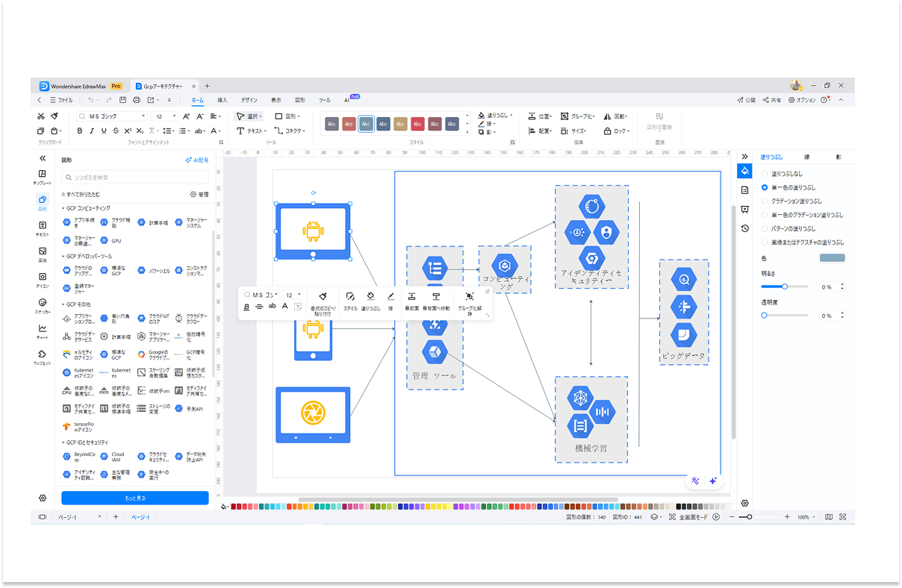Collapse the GCP コンピューティング category

pyautogui.click(x=63, y=208)
